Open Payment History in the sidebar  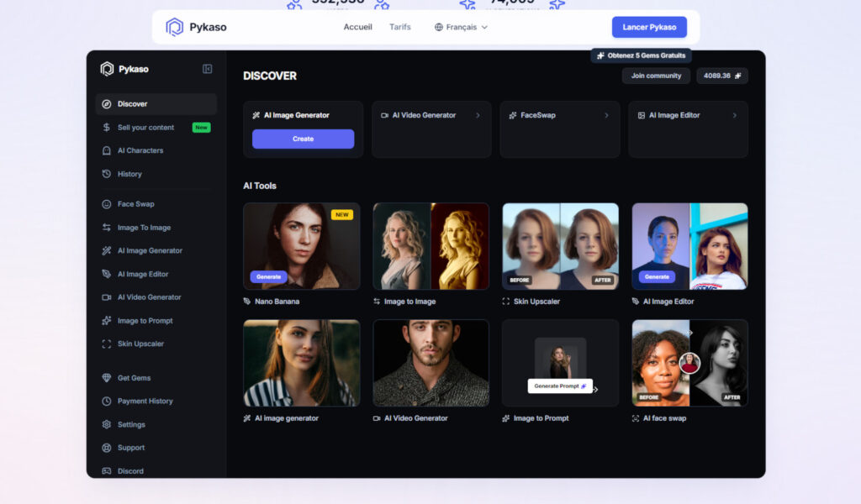tap(156, 402)
